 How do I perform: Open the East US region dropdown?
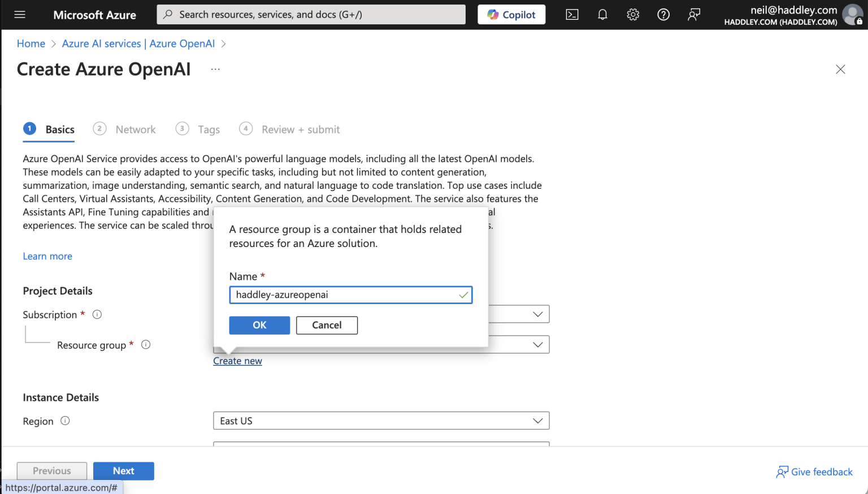(x=381, y=421)
